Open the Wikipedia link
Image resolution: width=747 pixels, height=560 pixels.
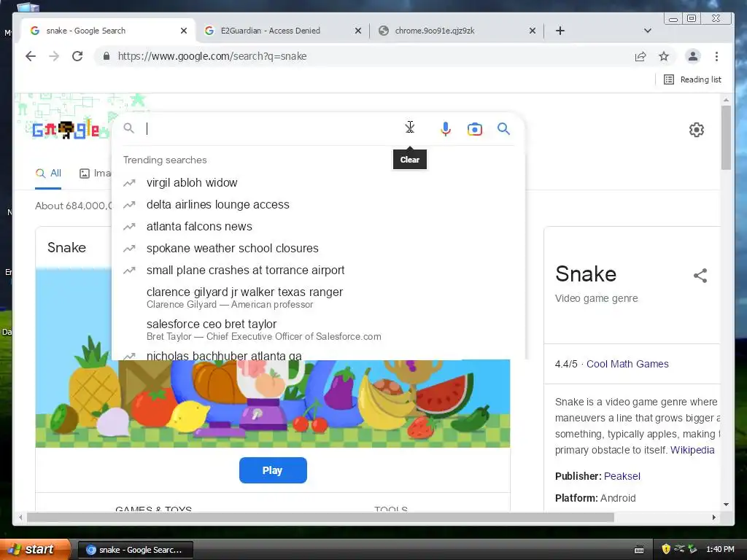click(692, 451)
